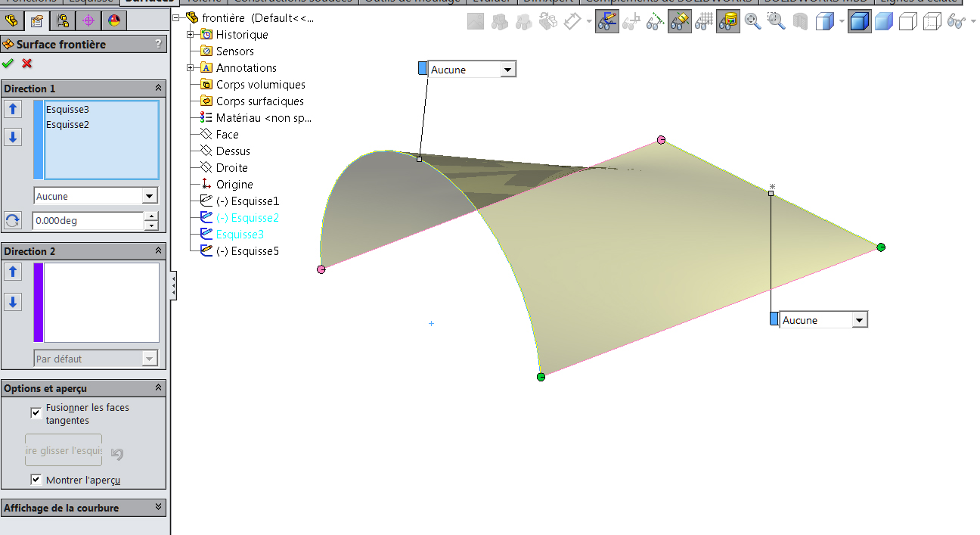980x535 pixels.
Task: Expand the Affichage de la courbure section
Action: 158,508
